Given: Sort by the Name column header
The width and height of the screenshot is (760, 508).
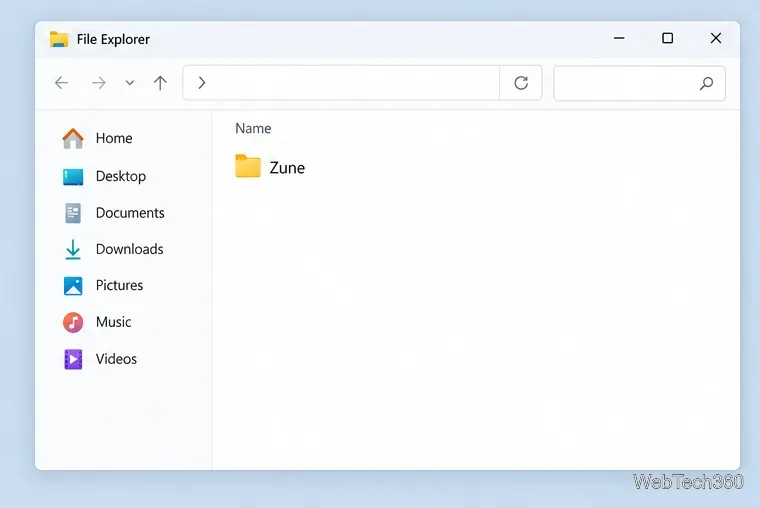Looking at the screenshot, I should pyautogui.click(x=253, y=128).
